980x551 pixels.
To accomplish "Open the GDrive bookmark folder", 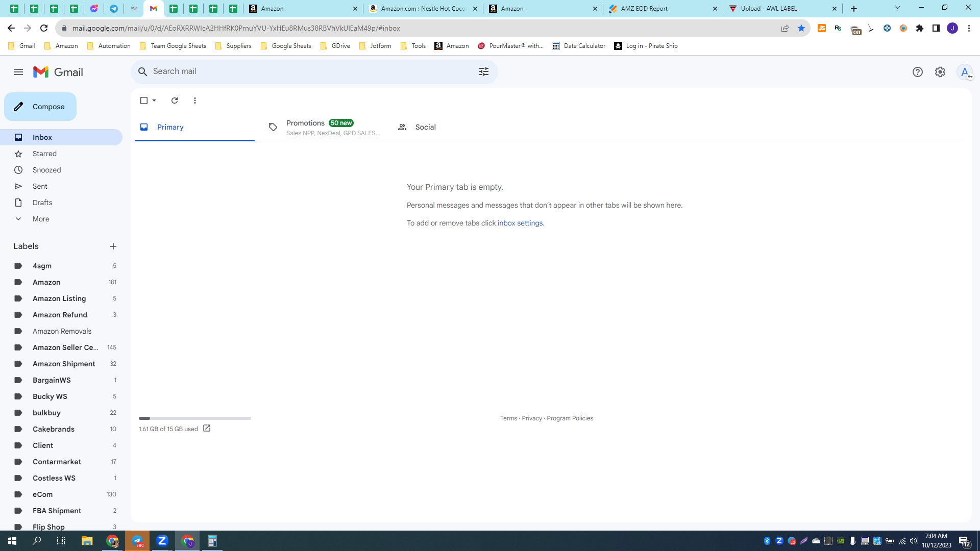I will click(335, 46).
